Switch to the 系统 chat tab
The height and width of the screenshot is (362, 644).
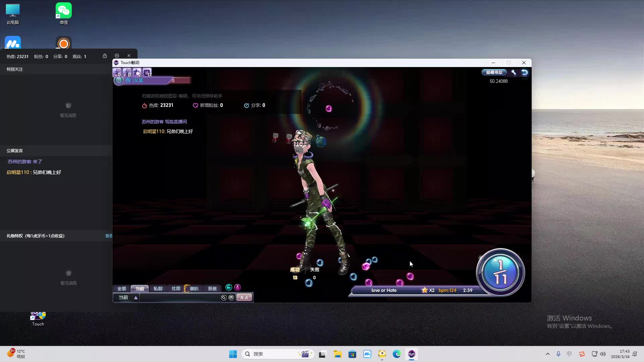(212, 289)
